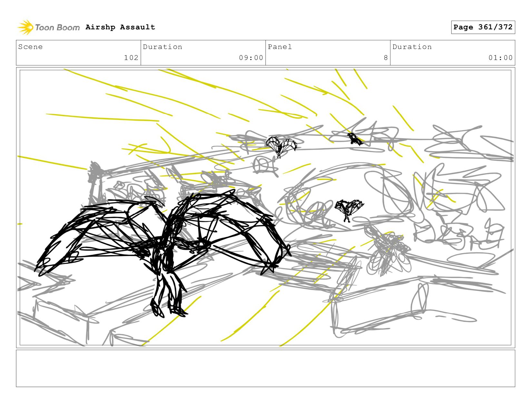This screenshot has width=532, height=411.
Task: Click the empty notes box below the panel
Action: pos(265,368)
